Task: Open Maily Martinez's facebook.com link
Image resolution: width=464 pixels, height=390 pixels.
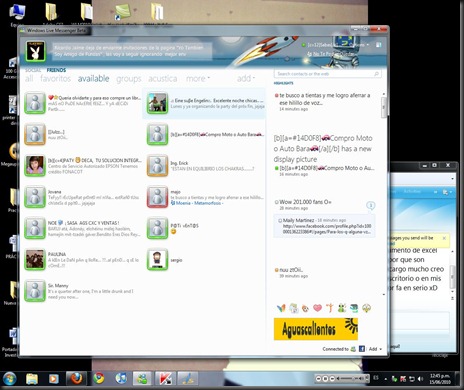Action: click(327, 229)
